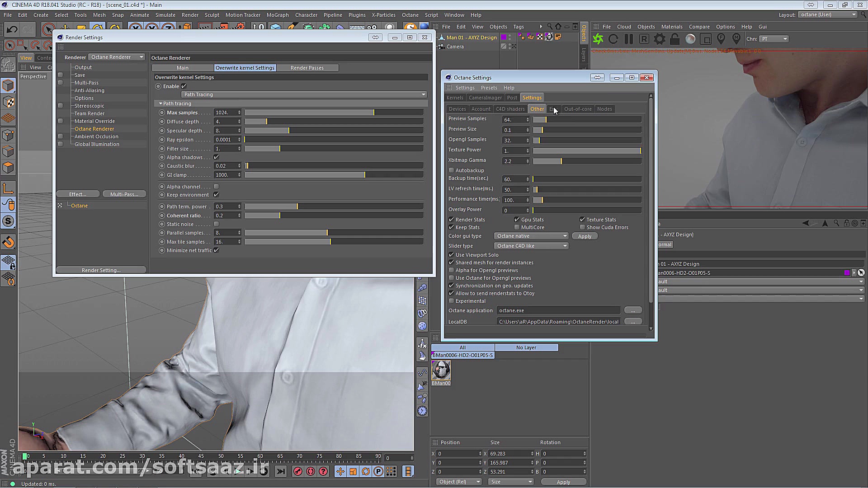Click the Undo icon in the main toolbar

coord(12,29)
